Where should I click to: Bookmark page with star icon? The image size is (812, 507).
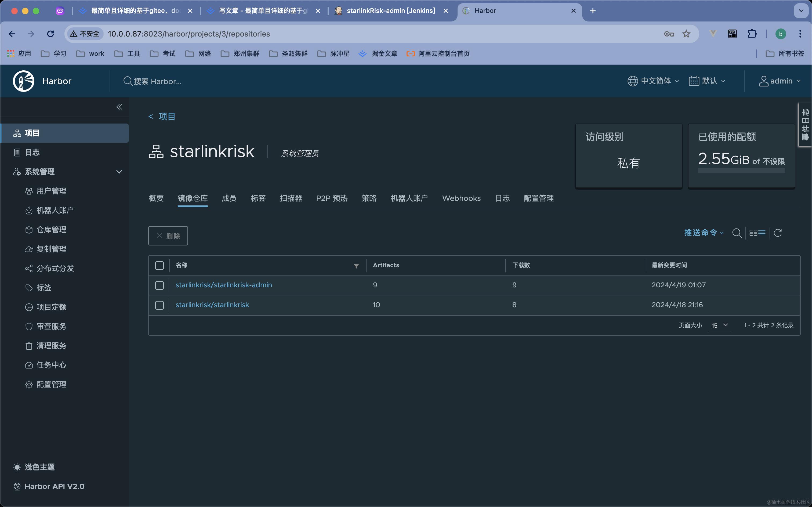pyautogui.click(x=686, y=34)
